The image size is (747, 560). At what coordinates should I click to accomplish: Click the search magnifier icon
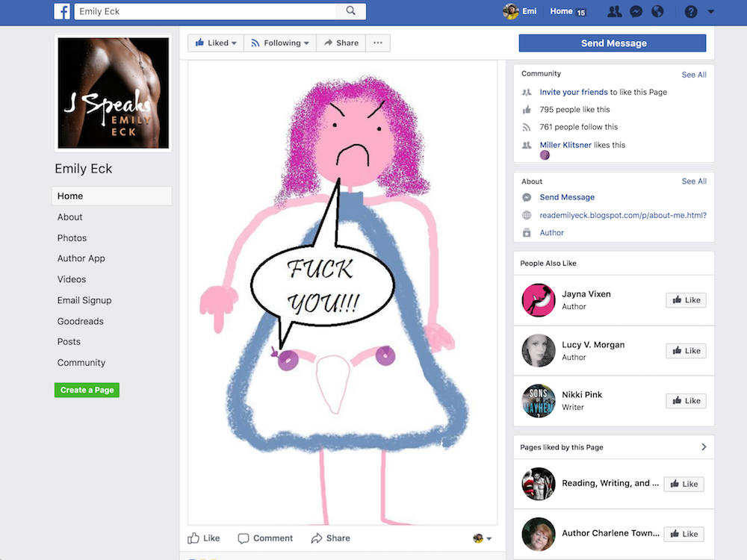[350, 11]
